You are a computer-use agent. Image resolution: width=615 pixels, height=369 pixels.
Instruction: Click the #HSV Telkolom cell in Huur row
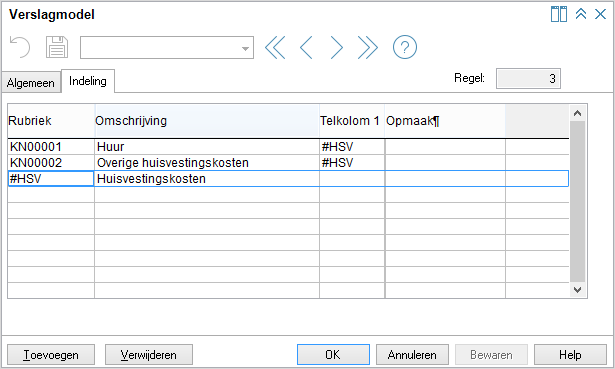point(352,147)
